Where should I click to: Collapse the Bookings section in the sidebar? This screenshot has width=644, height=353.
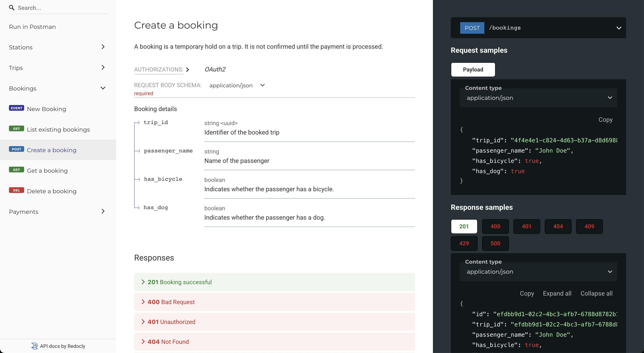pyautogui.click(x=103, y=88)
